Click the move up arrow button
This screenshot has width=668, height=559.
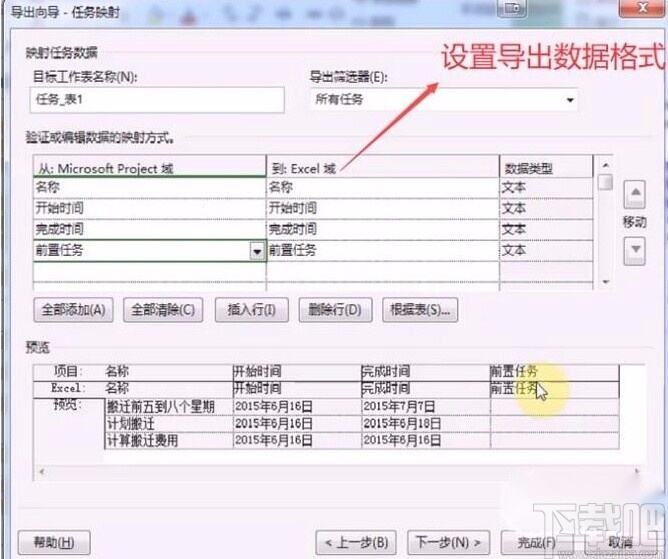pos(635,194)
